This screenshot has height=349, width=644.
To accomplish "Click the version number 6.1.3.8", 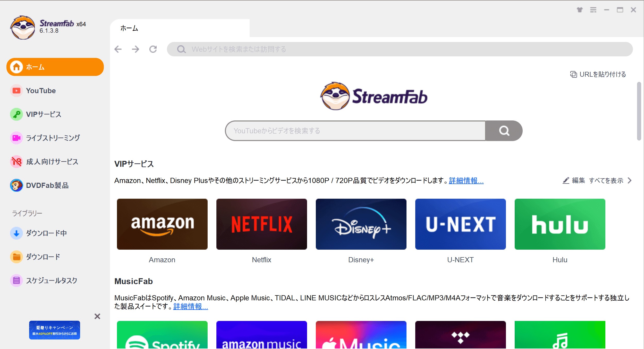I will (49, 31).
